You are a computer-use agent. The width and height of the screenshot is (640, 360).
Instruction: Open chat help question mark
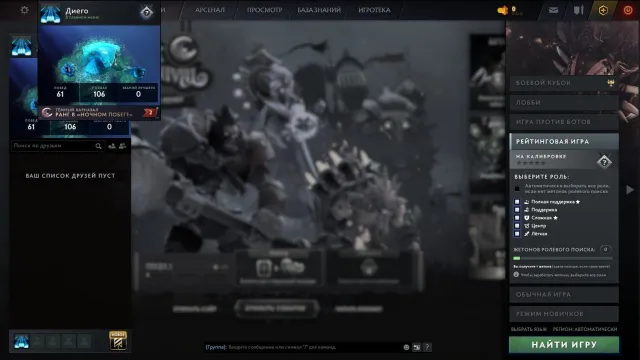(x=427, y=347)
